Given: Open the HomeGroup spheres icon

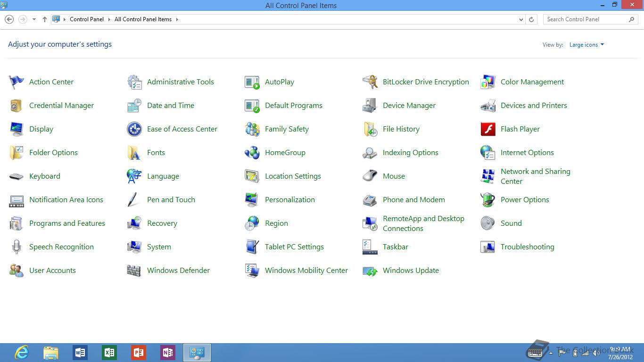Looking at the screenshot, I should (x=252, y=153).
